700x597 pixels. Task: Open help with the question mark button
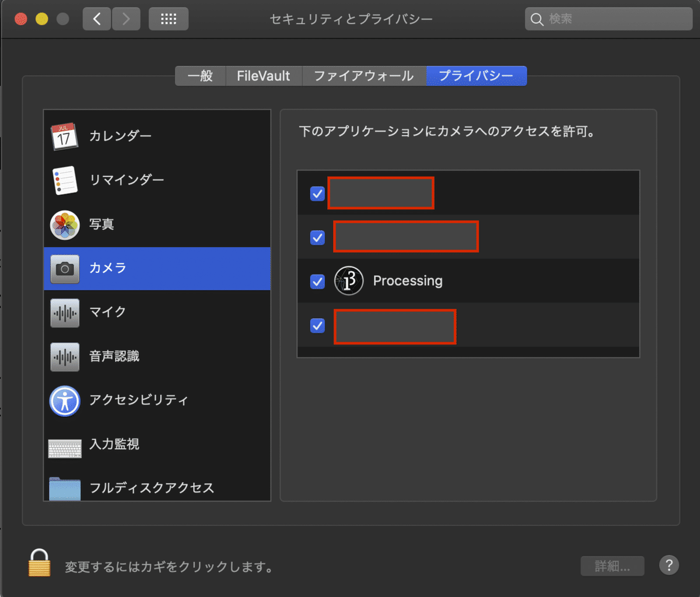[669, 565]
